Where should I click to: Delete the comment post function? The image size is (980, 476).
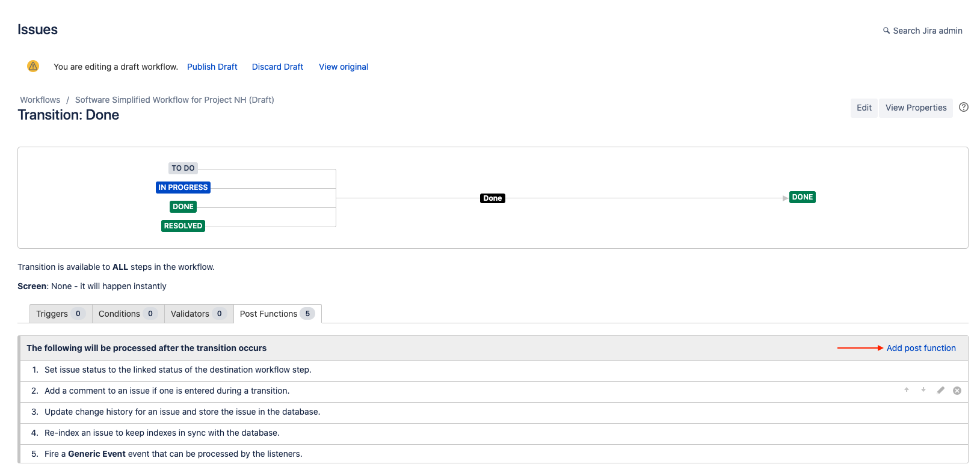point(957,391)
